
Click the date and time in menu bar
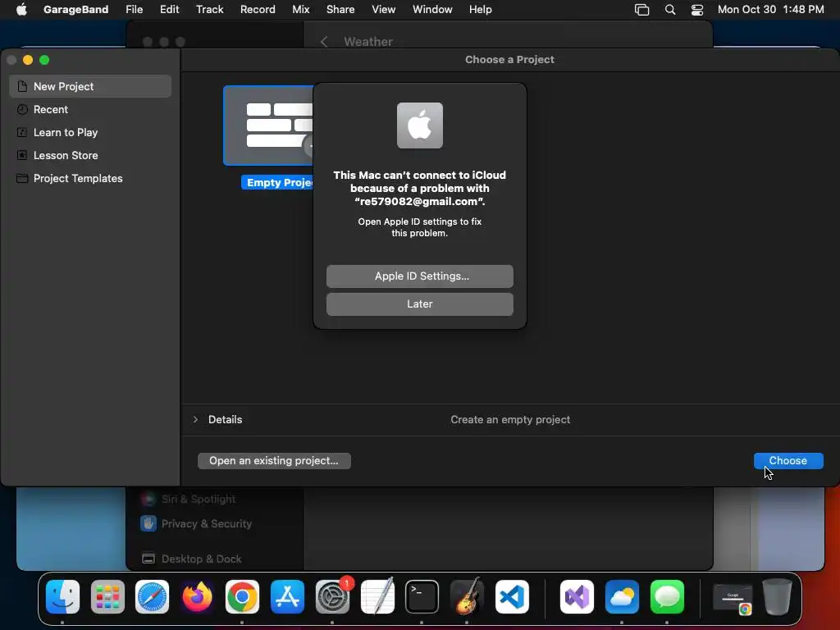click(x=770, y=9)
